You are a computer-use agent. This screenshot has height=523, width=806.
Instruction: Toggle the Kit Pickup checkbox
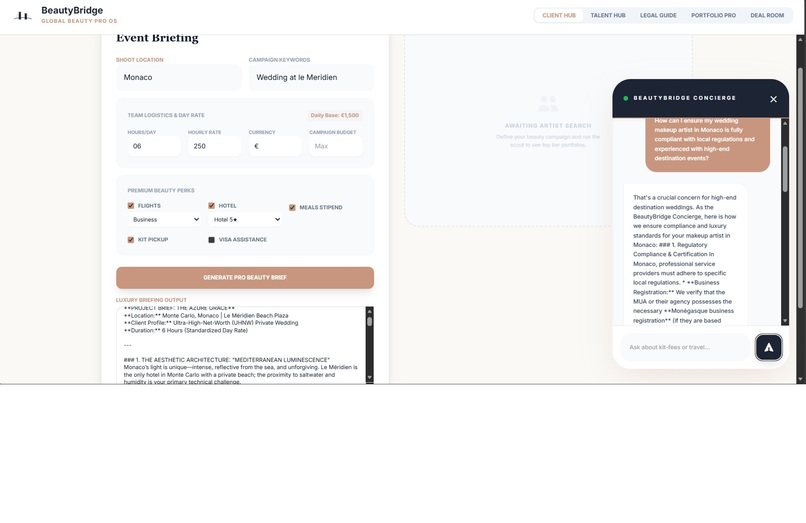(x=131, y=240)
